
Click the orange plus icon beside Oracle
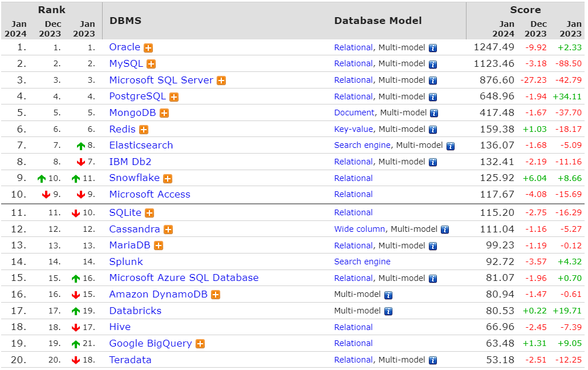coord(148,48)
